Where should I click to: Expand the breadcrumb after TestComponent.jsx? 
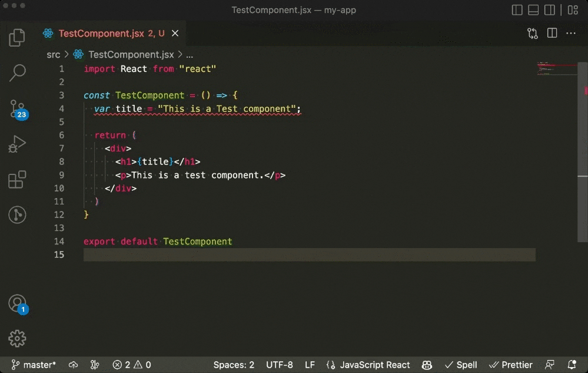[190, 54]
